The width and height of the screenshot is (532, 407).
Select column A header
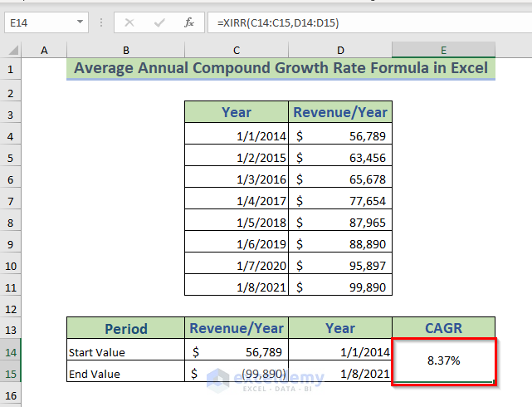pos(44,50)
